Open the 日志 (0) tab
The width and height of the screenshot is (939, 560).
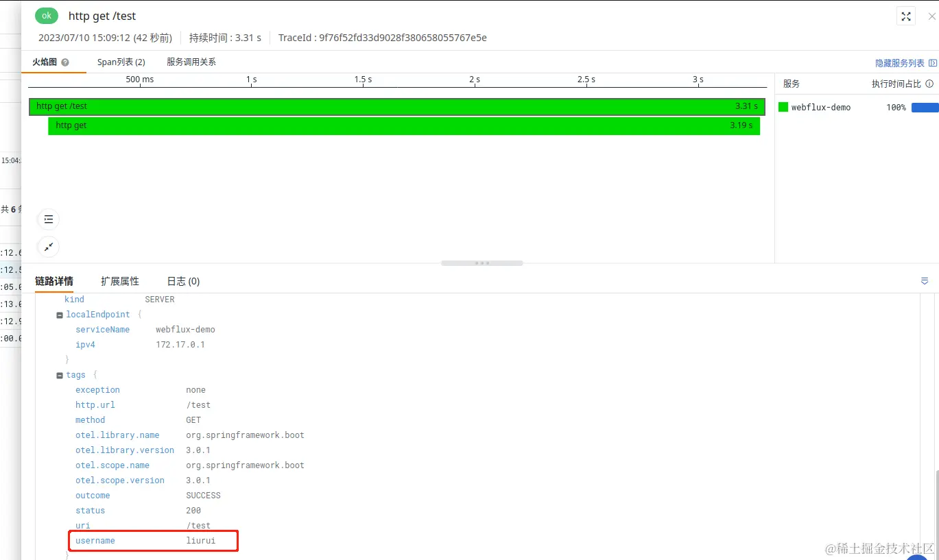(183, 281)
